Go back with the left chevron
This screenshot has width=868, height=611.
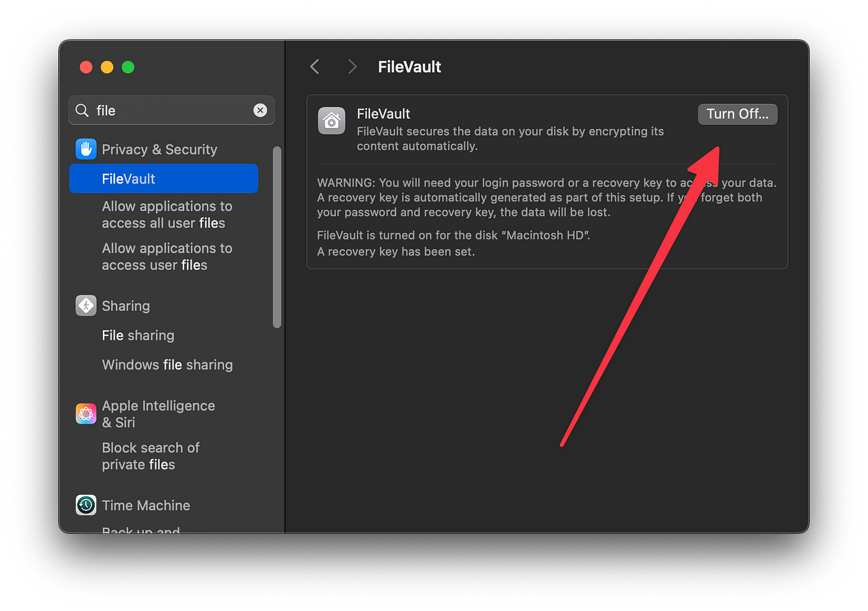pyautogui.click(x=315, y=66)
